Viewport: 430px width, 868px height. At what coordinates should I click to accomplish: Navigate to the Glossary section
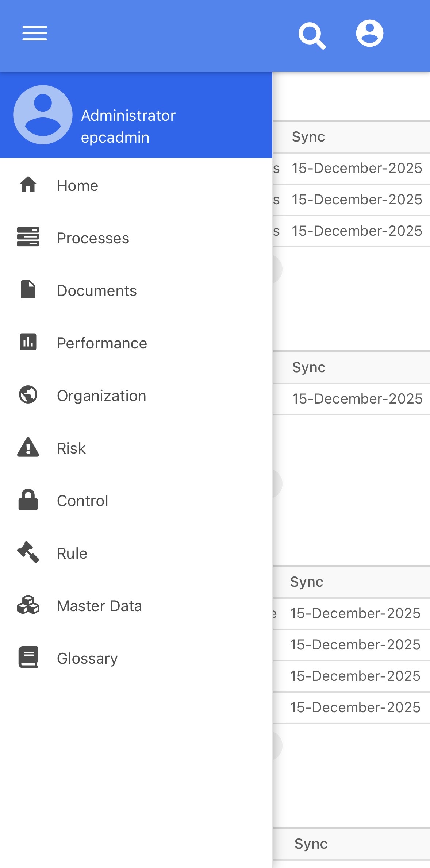pyautogui.click(x=87, y=659)
